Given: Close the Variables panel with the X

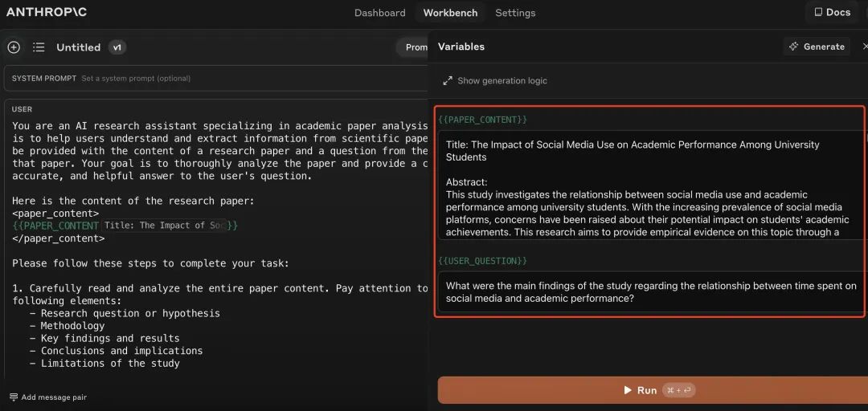Looking at the screenshot, I should [x=864, y=47].
